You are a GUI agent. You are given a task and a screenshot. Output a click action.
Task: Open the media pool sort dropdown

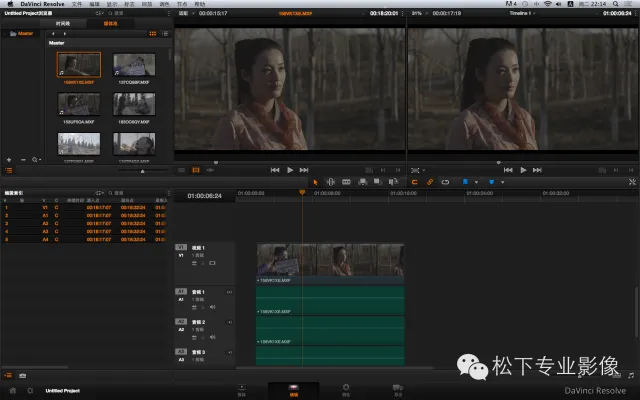[x=99, y=13]
